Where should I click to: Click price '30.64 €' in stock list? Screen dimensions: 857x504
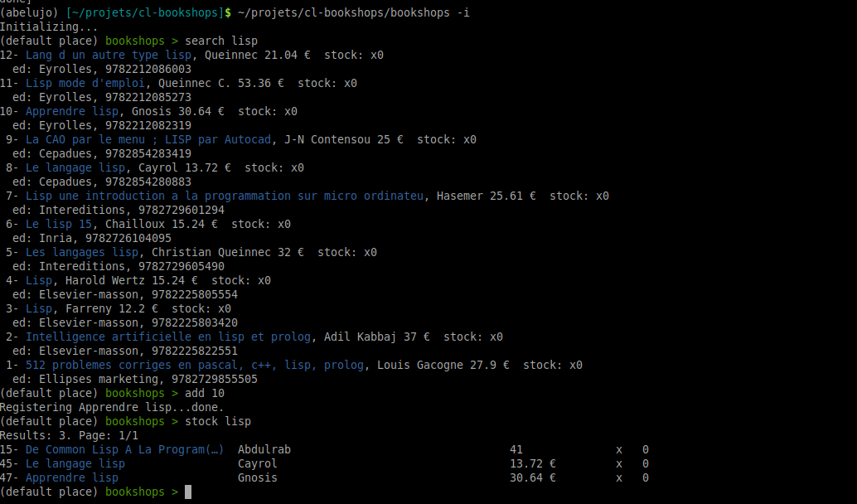pyautogui.click(x=532, y=477)
